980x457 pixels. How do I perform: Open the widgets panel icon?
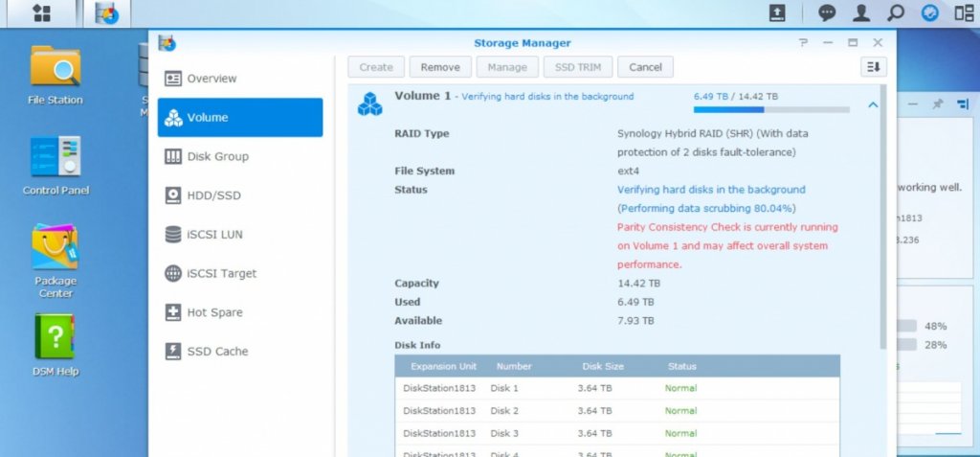coord(964,13)
